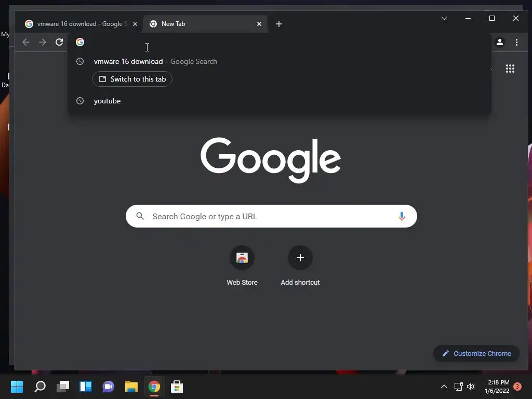Open Teams Chat on taskbar
The width and height of the screenshot is (532, 399).
pyautogui.click(x=108, y=387)
